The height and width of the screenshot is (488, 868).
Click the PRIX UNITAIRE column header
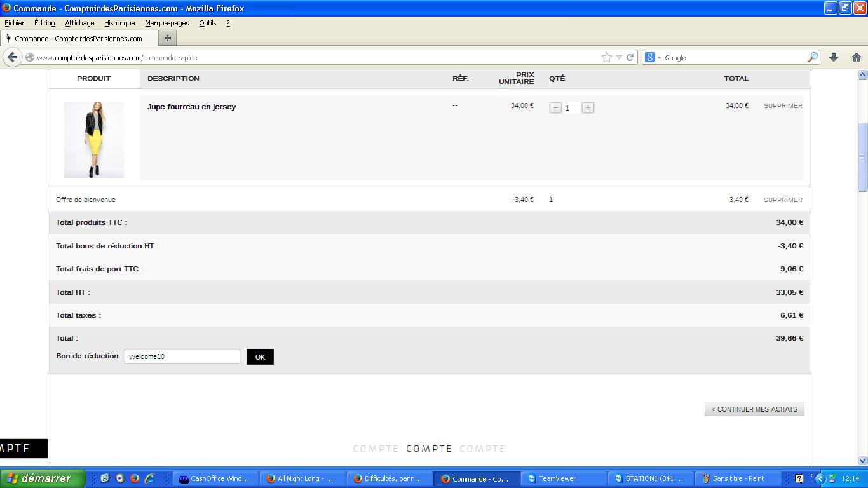(517, 78)
